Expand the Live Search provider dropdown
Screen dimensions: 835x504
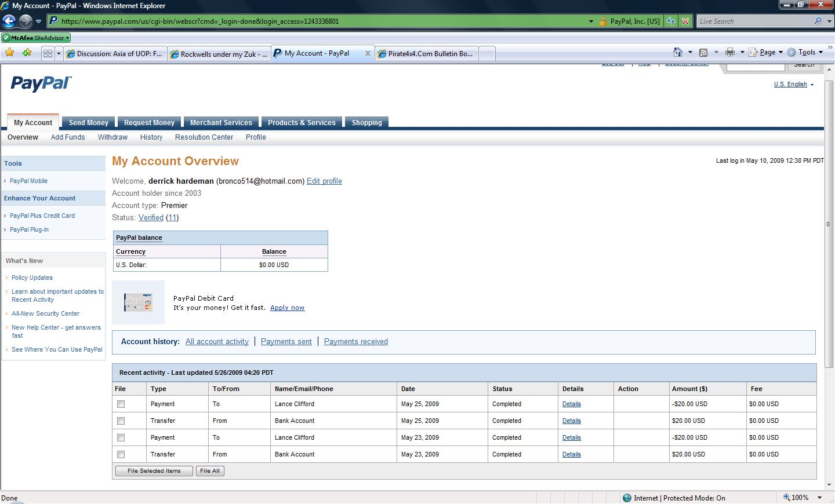[828, 21]
